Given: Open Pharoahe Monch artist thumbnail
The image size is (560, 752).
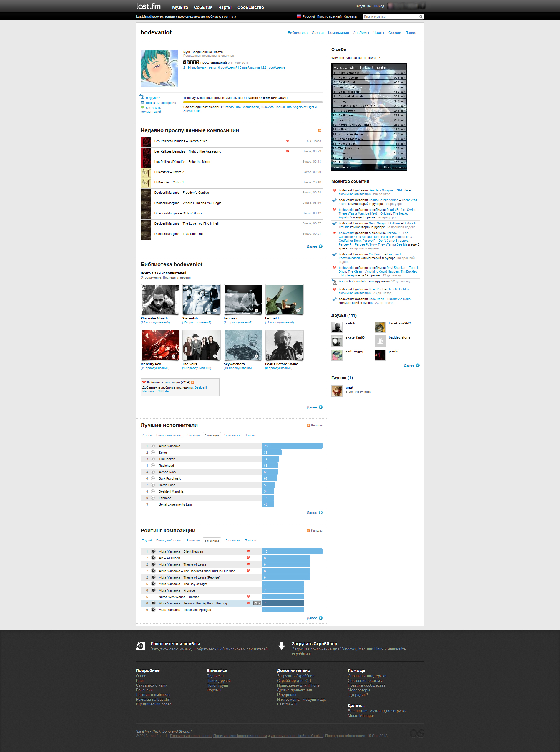Looking at the screenshot, I should pos(160,299).
